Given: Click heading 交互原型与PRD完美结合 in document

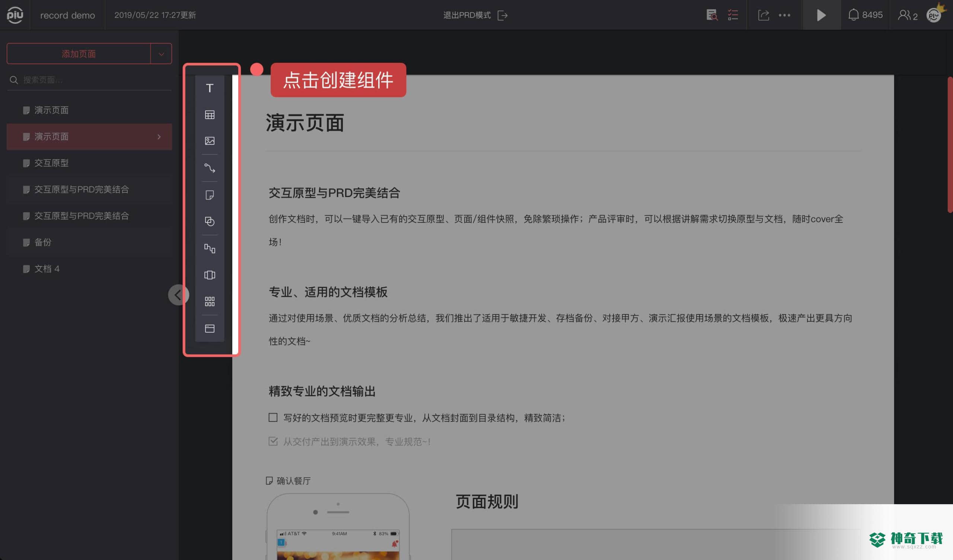Looking at the screenshot, I should click(334, 193).
